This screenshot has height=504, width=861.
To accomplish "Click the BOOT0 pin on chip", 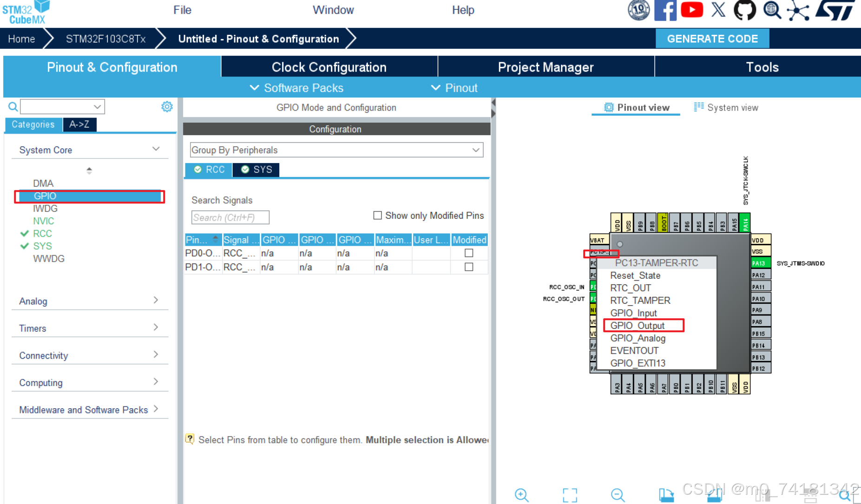I will coord(663,222).
